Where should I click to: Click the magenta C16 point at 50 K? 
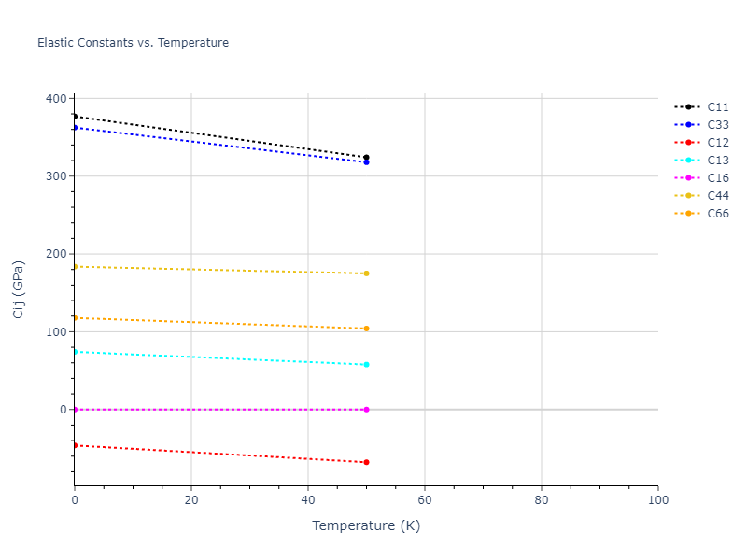pos(366,410)
